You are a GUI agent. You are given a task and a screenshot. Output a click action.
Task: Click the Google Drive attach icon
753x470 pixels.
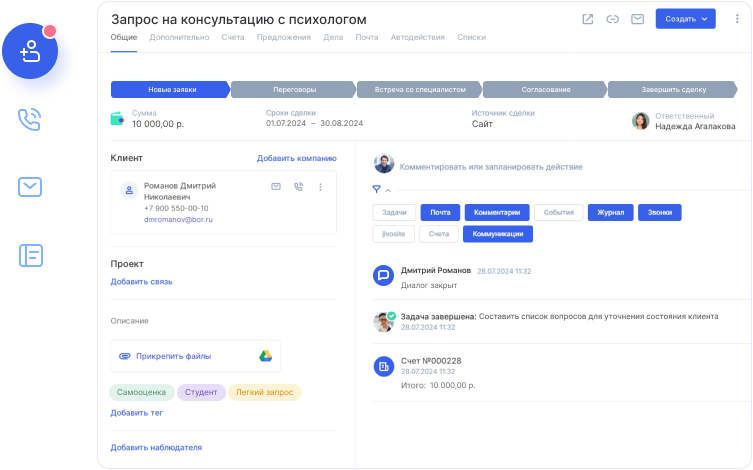(266, 356)
